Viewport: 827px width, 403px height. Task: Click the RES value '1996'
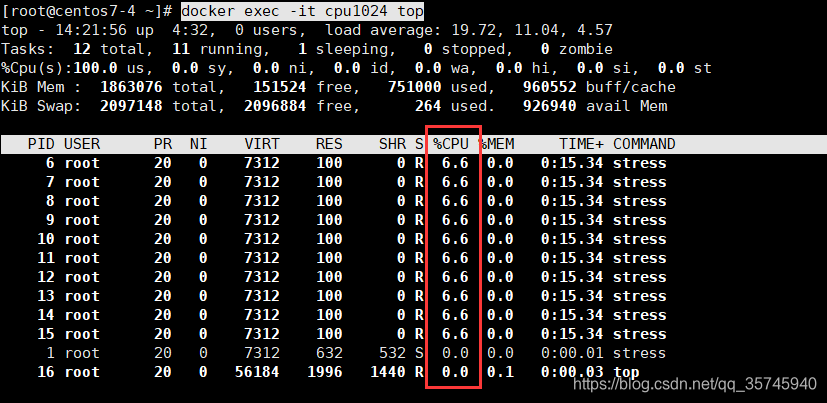[x=325, y=372]
